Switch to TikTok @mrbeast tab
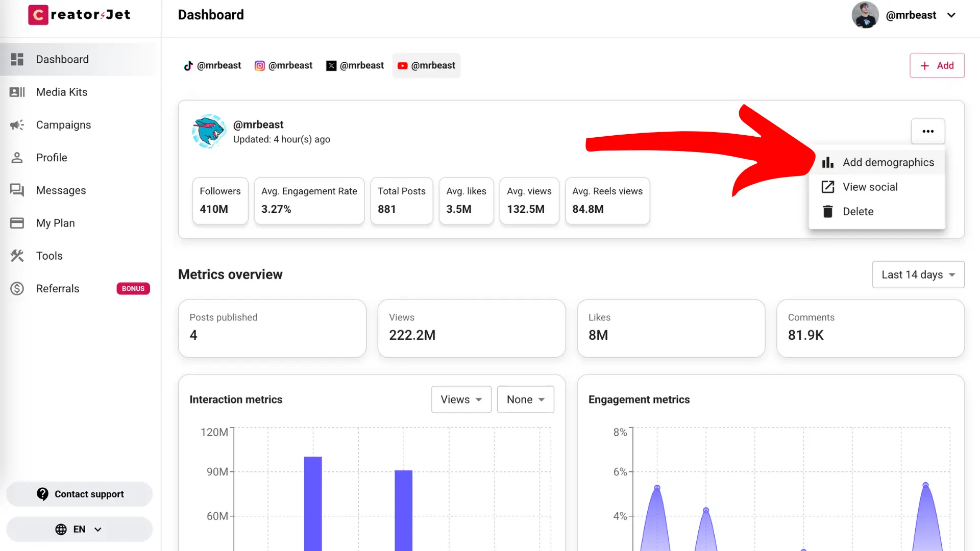The image size is (980, 551). (x=212, y=66)
